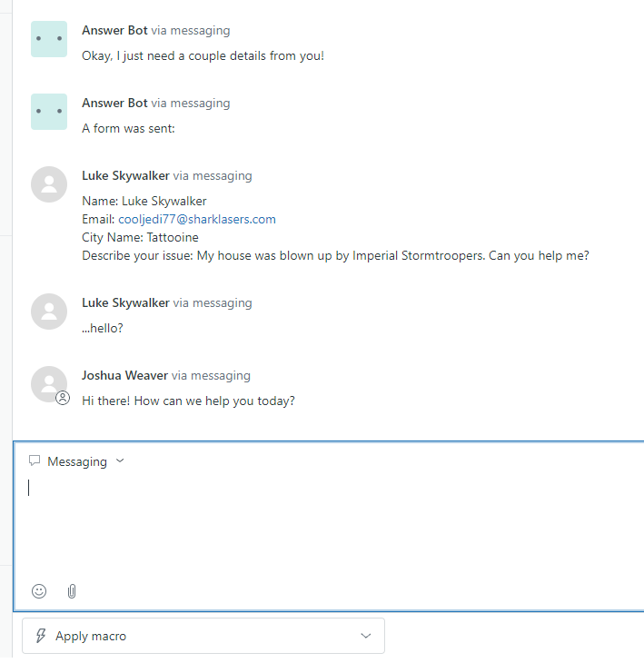Open the emoji picker icon
This screenshot has height=663, width=644.
(x=39, y=591)
